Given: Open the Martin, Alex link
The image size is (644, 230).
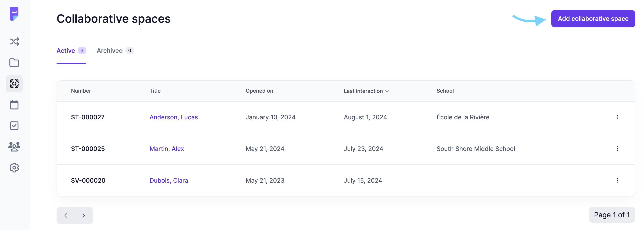Looking at the screenshot, I should click(x=167, y=149).
